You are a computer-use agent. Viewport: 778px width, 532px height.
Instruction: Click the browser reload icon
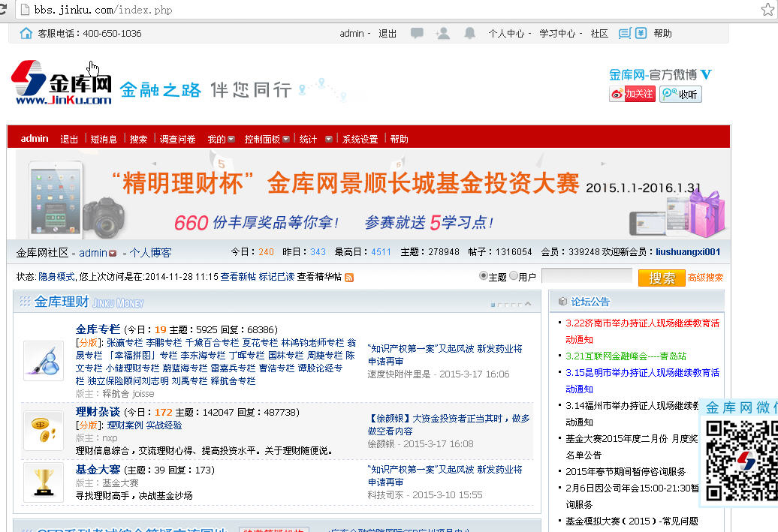3,10
